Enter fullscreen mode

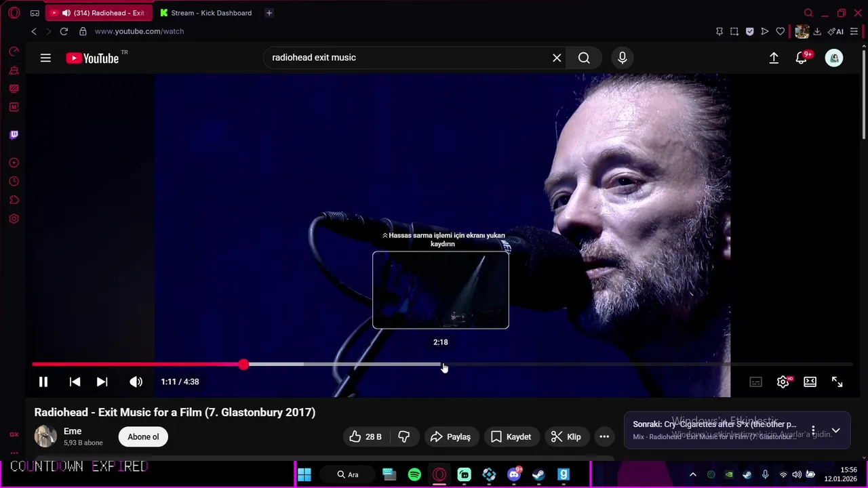click(837, 382)
